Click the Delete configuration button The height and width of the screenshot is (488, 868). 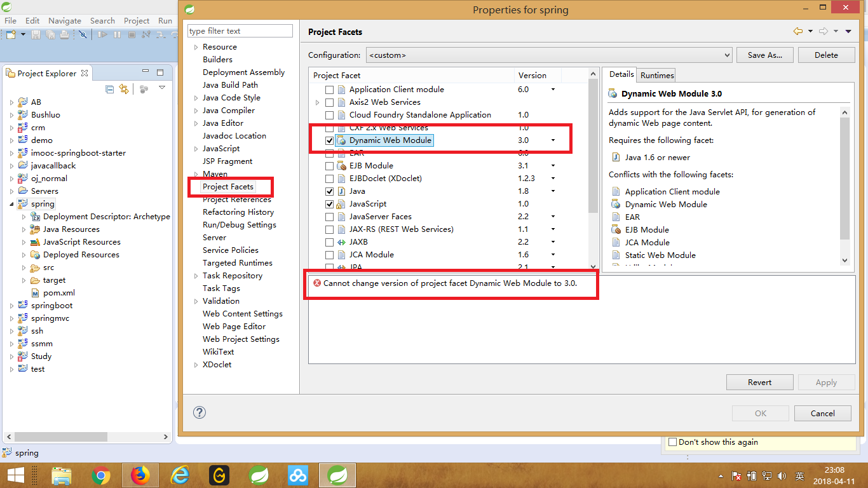pos(826,55)
